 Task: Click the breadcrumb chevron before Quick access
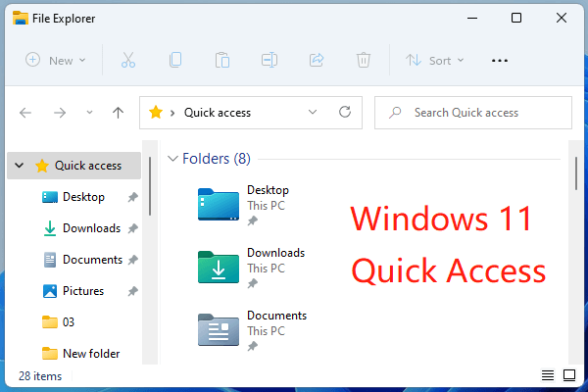172,113
